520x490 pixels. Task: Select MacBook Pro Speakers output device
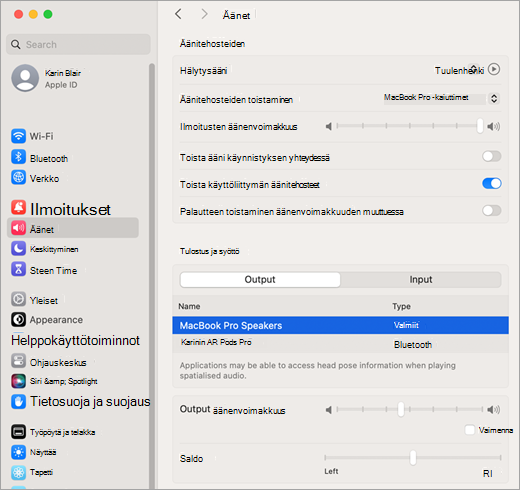click(x=340, y=325)
